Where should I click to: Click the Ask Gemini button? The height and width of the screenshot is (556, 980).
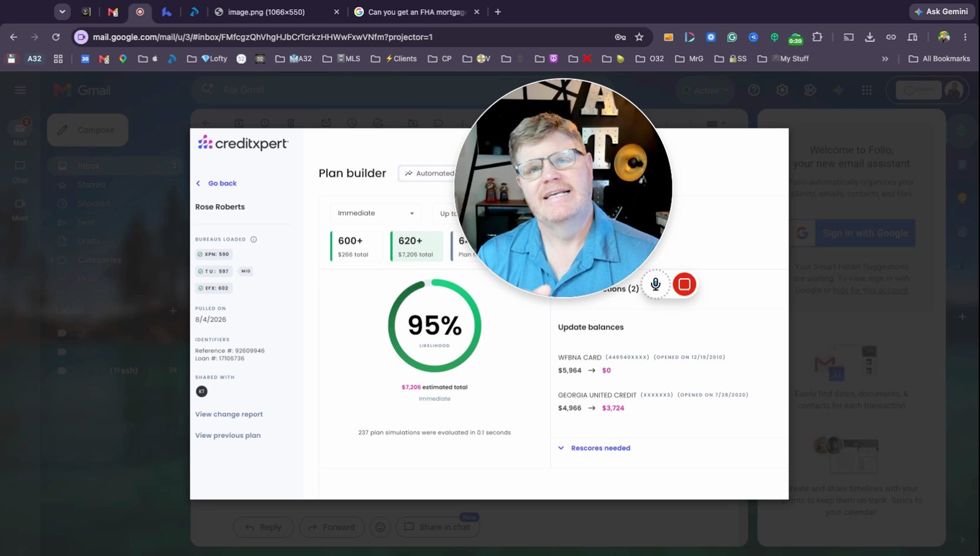[941, 12]
